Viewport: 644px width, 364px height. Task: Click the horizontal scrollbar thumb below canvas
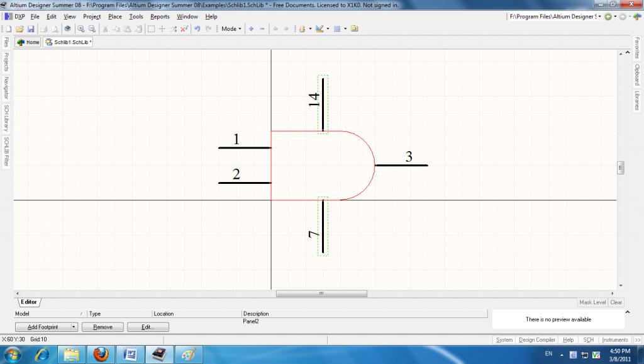point(321,293)
